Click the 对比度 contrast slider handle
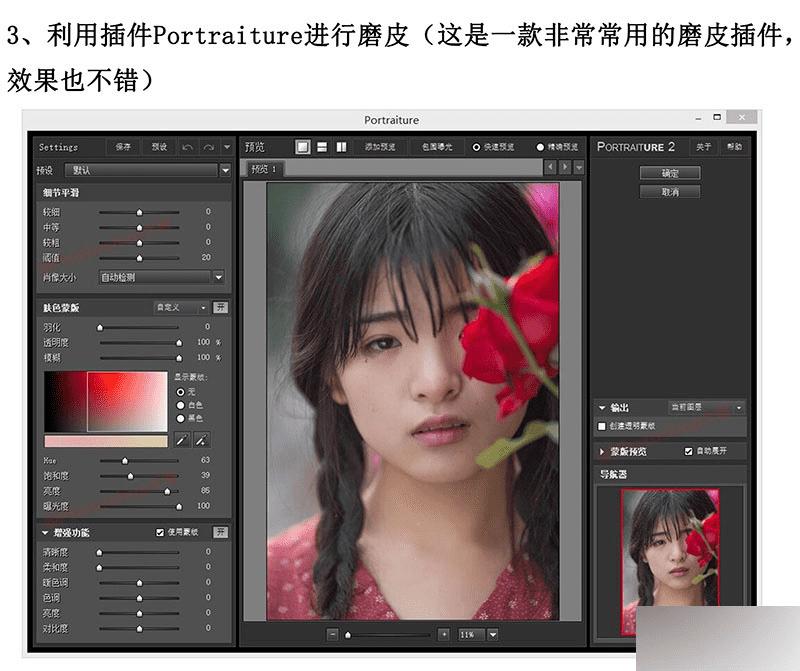 pyautogui.click(x=139, y=629)
